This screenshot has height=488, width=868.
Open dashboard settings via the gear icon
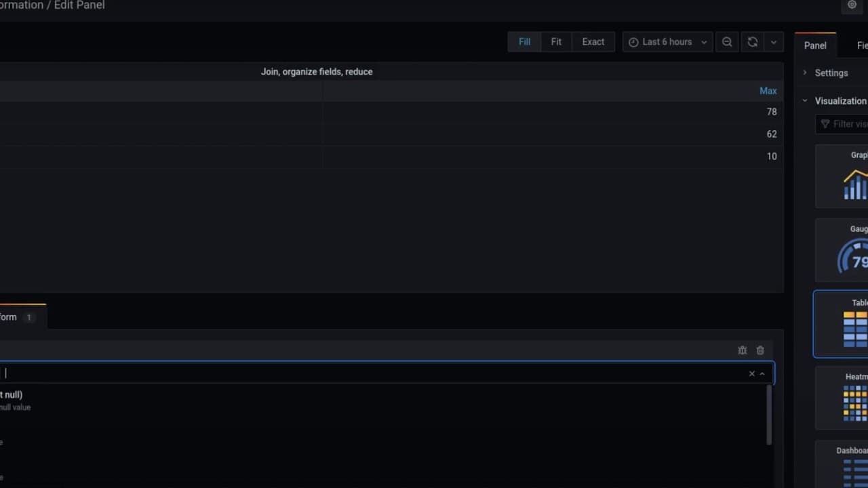[852, 5]
